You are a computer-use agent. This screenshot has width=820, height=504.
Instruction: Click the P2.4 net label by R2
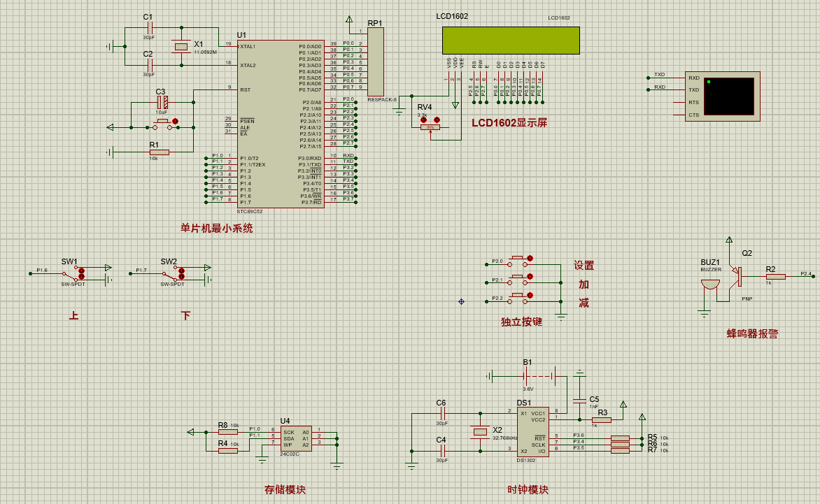(x=806, y=274)
